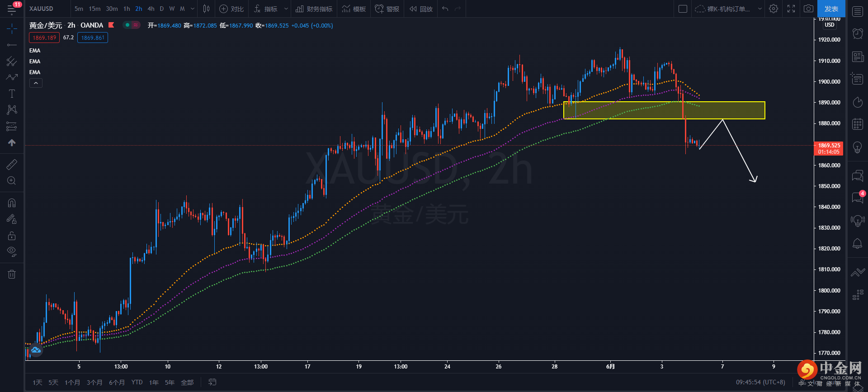Select the crosshair cursor tool

pyautogui.click(x=12, y=29)
